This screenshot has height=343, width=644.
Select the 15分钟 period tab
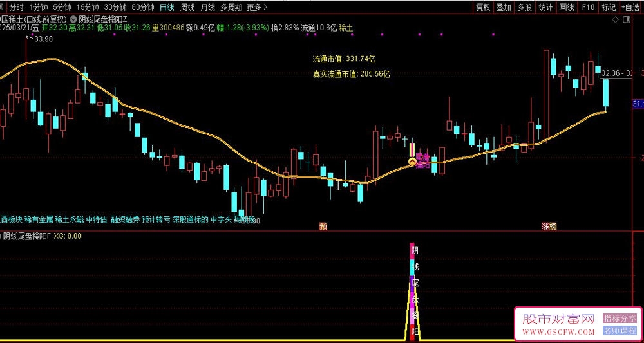coord(88,7)
